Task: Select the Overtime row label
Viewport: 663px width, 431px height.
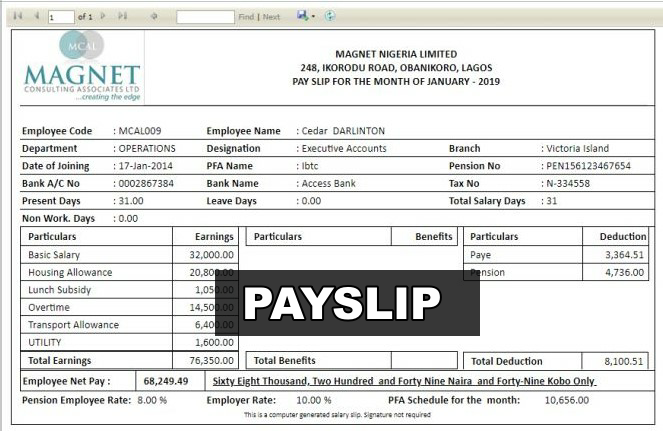Action: pyautogui.click(x=49, y=307)
